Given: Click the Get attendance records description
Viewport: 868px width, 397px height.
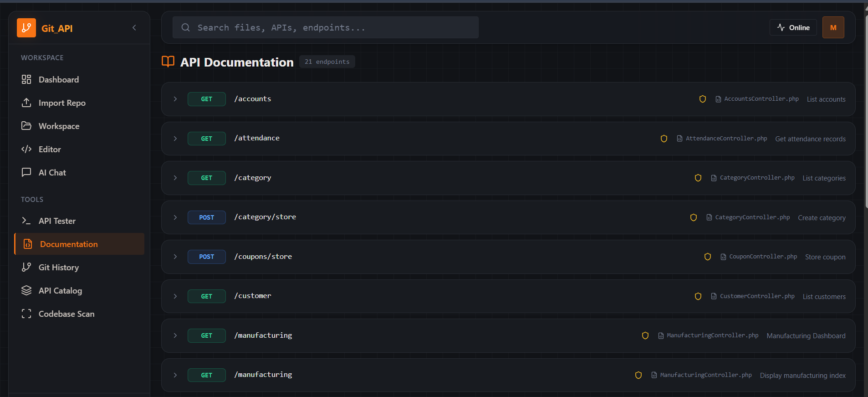Looking at the screenshot, I should tap(811, 139).
